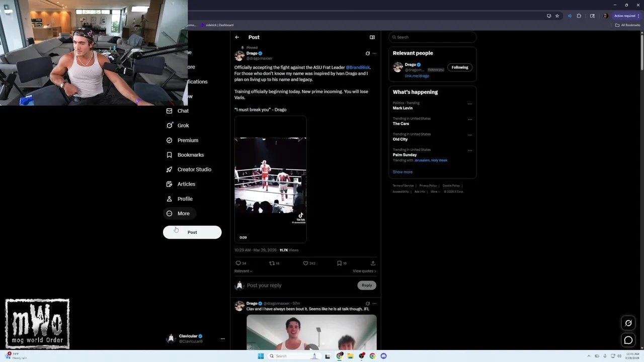Open Premium in the sidebar
This screenshot has width=644, height=362.
182,140
